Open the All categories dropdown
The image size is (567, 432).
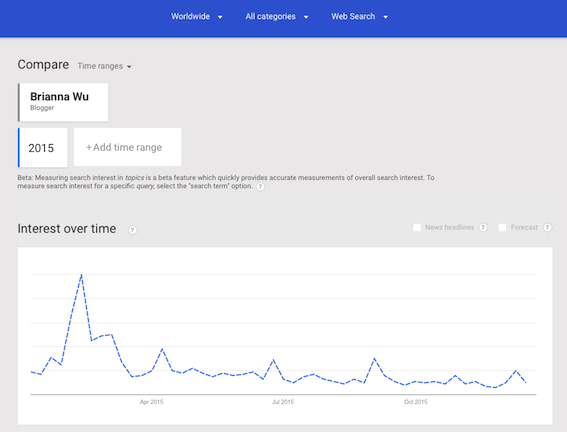pyautogui.click(x=277, y=17)
